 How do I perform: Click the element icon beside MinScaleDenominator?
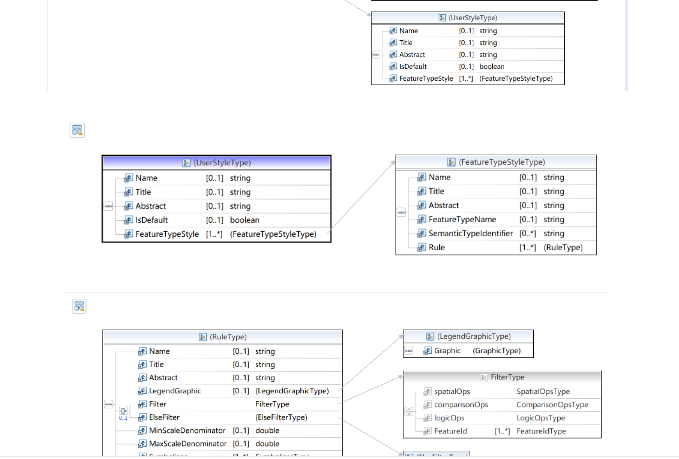[142, 430]
